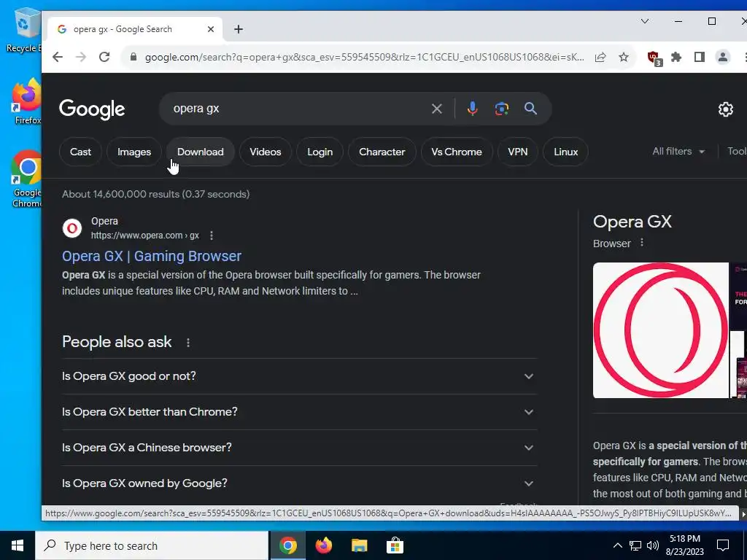Open the All filters dropdown

[678, 152]
